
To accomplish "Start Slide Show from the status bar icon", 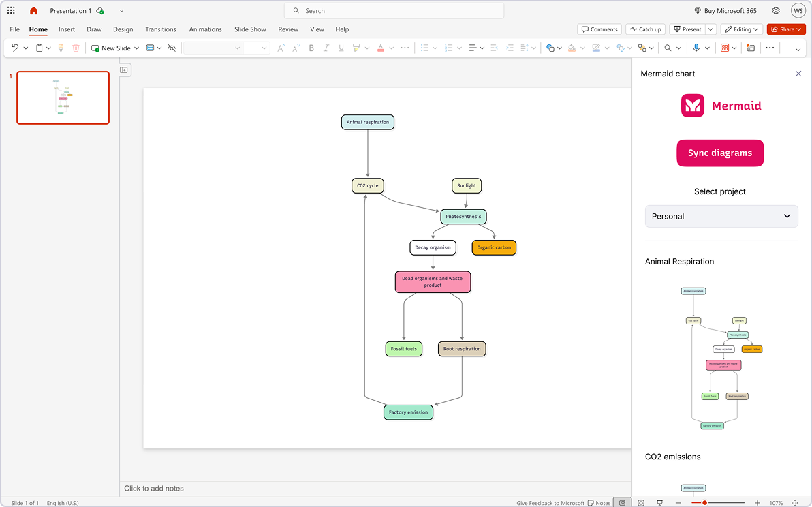I will pos(659,502).
